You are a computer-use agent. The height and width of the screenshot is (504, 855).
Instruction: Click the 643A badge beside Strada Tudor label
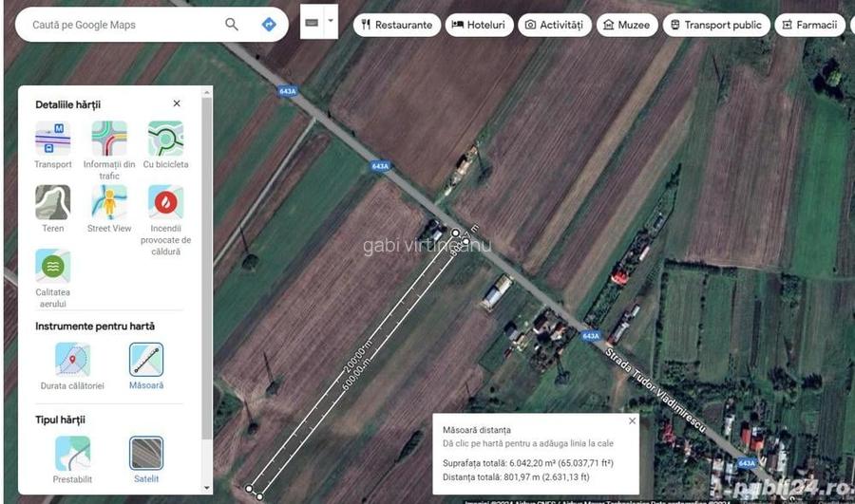click(591, 336)
